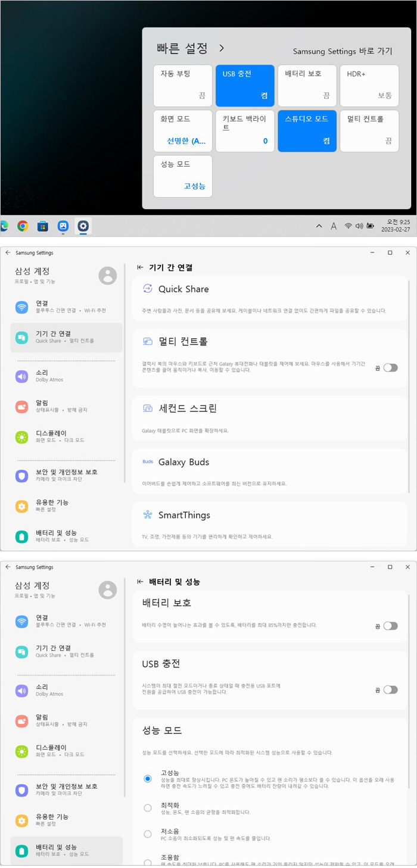
Task: Select 기기 간 연결 sidebar item in its window
Action: click(66, 338)
